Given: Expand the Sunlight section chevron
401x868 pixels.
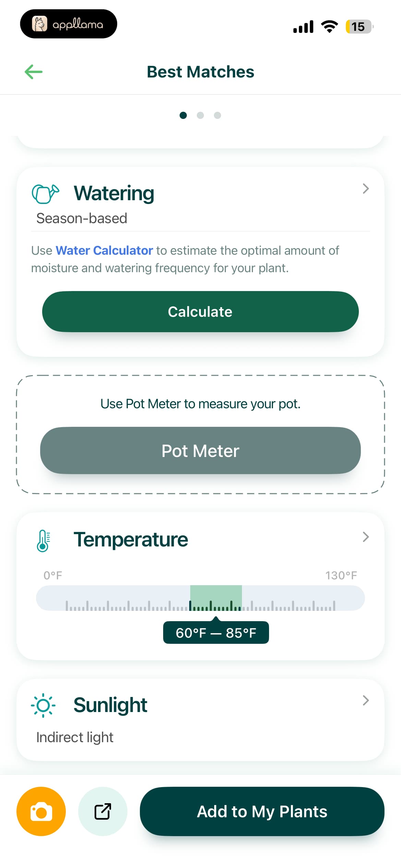Looking at the screenshot, I should (366, 700).
